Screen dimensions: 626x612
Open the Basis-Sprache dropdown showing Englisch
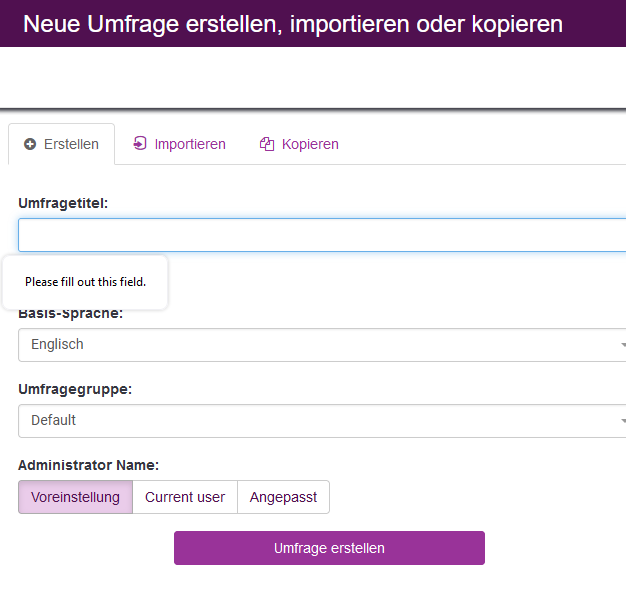[x=322, y=345]
